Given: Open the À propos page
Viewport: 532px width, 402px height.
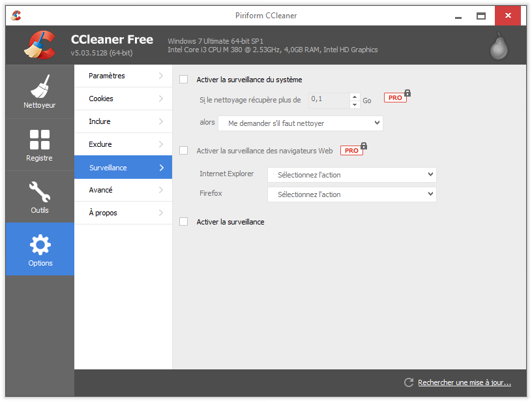Looking at the screenshot, I should [x=123, y=213].
